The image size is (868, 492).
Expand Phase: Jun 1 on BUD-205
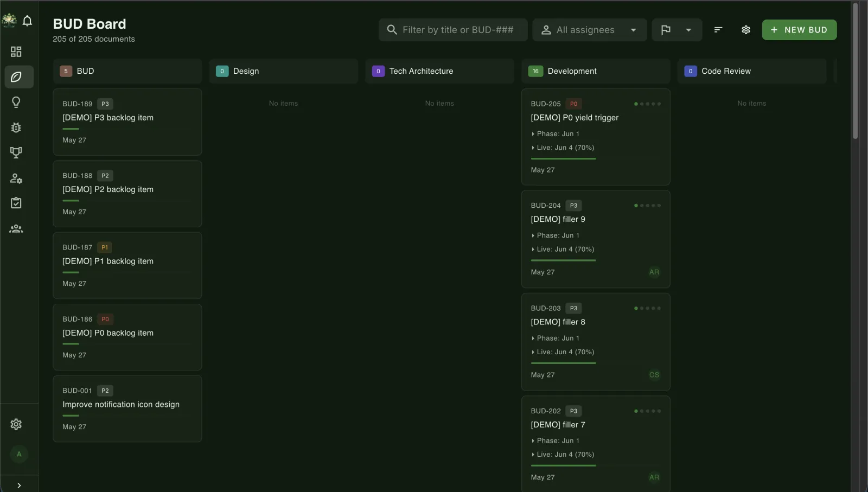coord(555,134)
